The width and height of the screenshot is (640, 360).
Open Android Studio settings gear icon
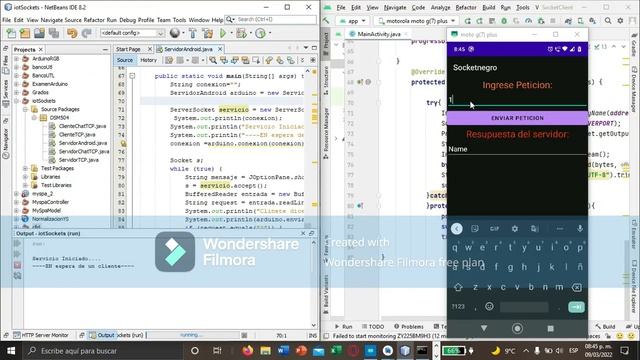[620, 21]
